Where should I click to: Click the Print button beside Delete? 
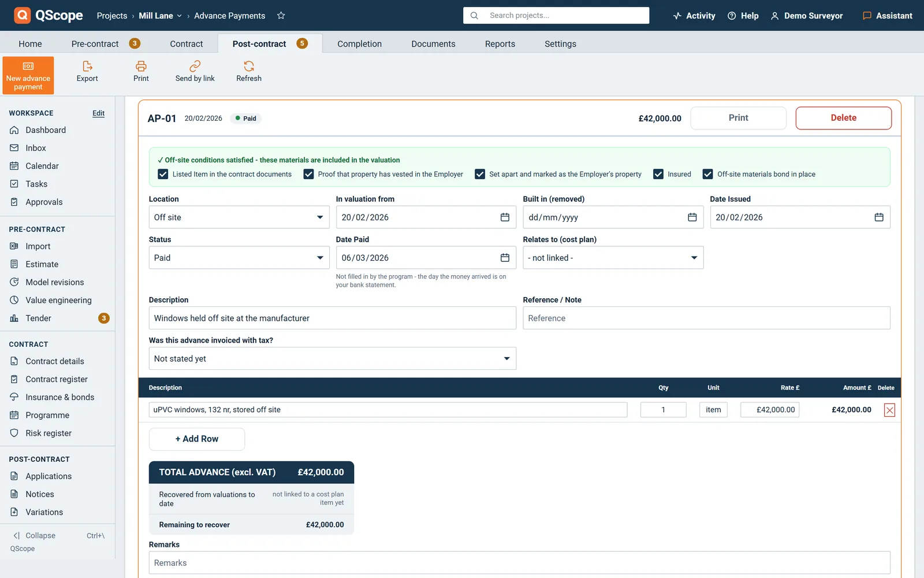point(739,118)
